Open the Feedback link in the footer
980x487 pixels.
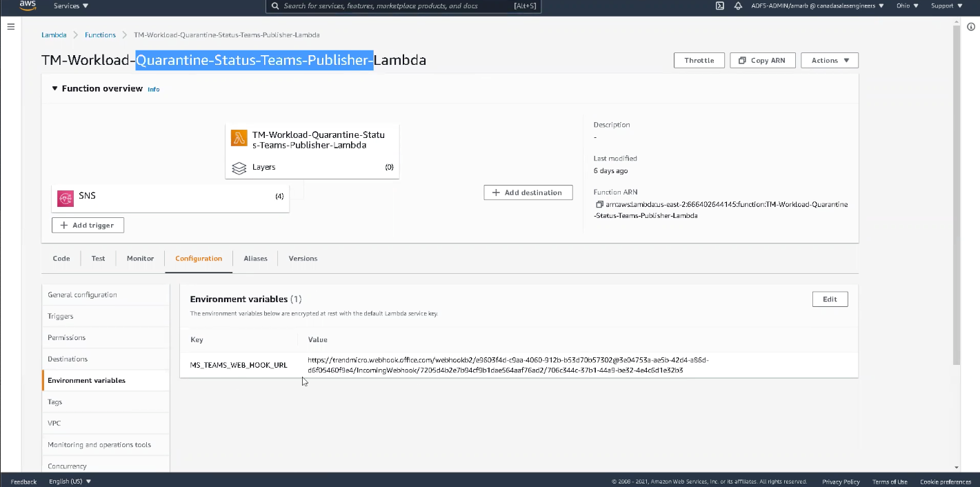[x=23, y=481]
